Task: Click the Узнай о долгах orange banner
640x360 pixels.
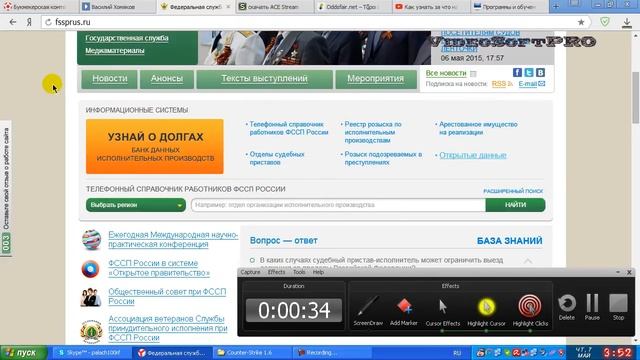Action: pyautogui.click(x=155, y=146)
